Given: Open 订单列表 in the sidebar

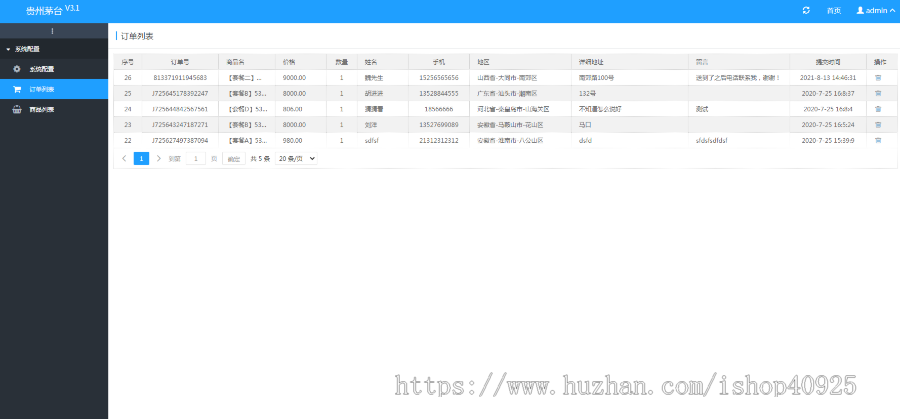Looking at the screenshot, I should (54, 90).
